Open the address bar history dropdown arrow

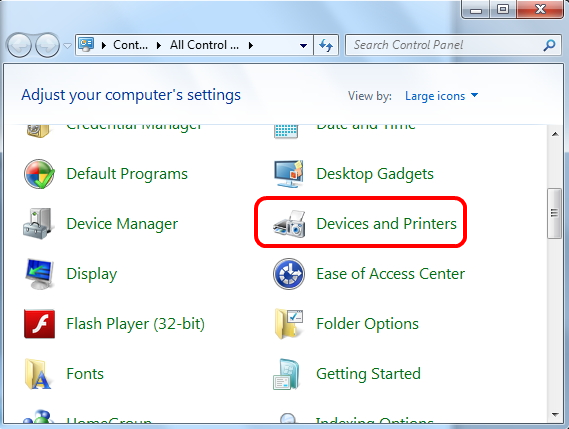[303, 45]
